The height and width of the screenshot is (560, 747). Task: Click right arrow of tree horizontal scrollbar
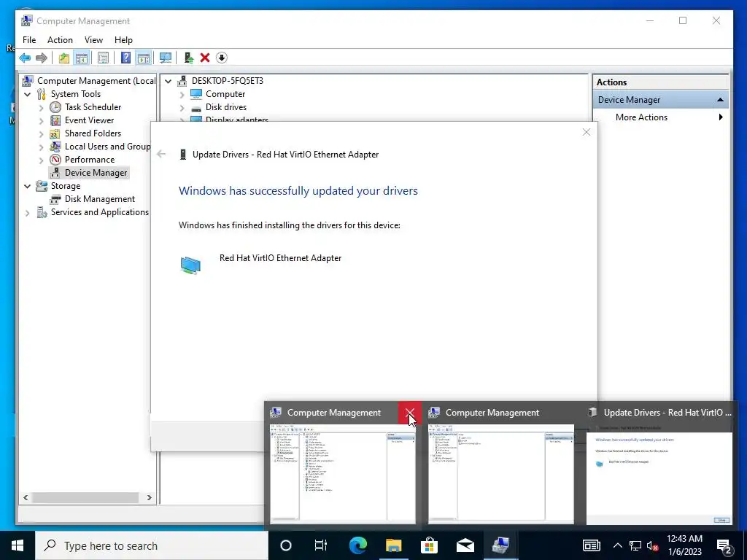[149, 497]
